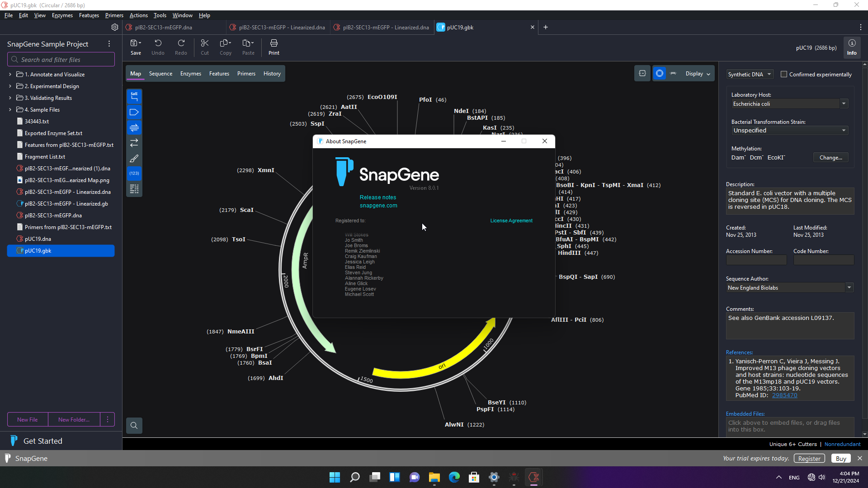Open more options beside New Folder
This screenshot has height=488, width=868.
[108, 419]
